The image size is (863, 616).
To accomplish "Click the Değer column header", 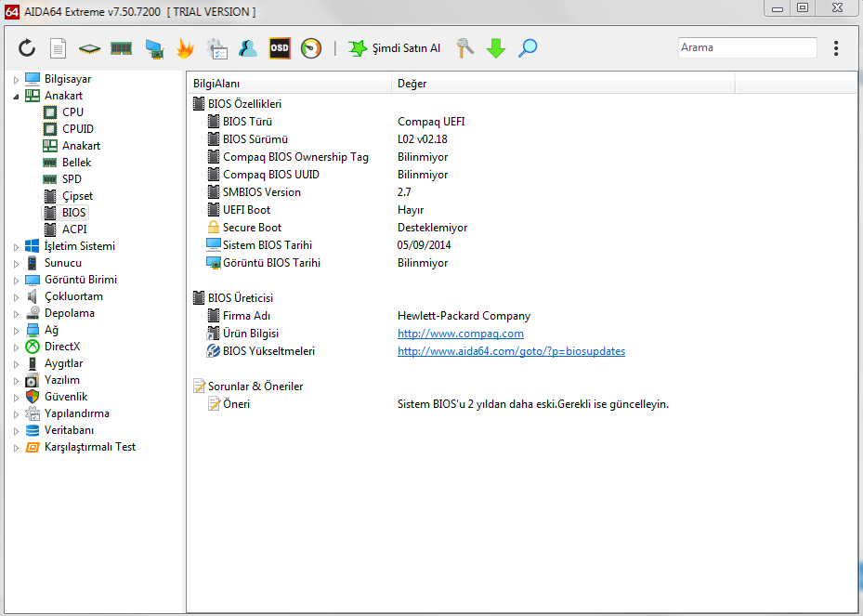I will click(563, 84).
